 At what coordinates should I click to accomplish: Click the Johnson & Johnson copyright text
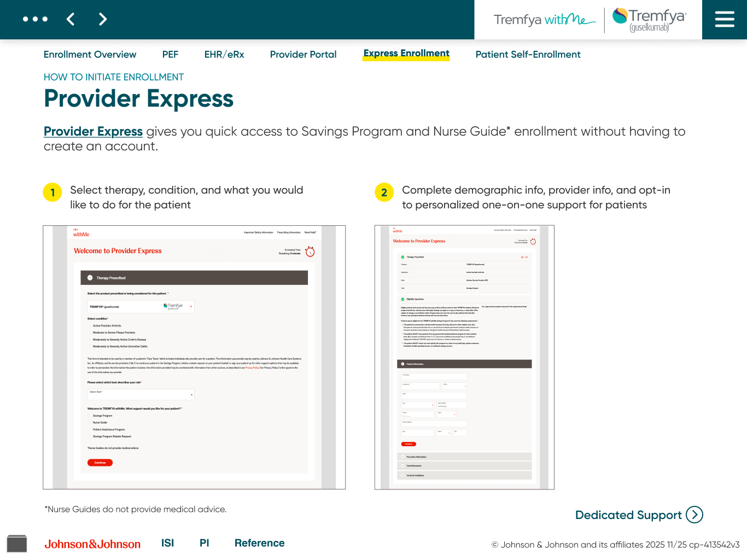[615, 545]
